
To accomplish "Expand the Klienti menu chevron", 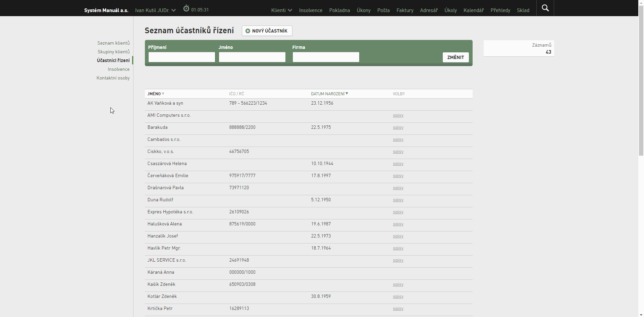I will (290, 10).
